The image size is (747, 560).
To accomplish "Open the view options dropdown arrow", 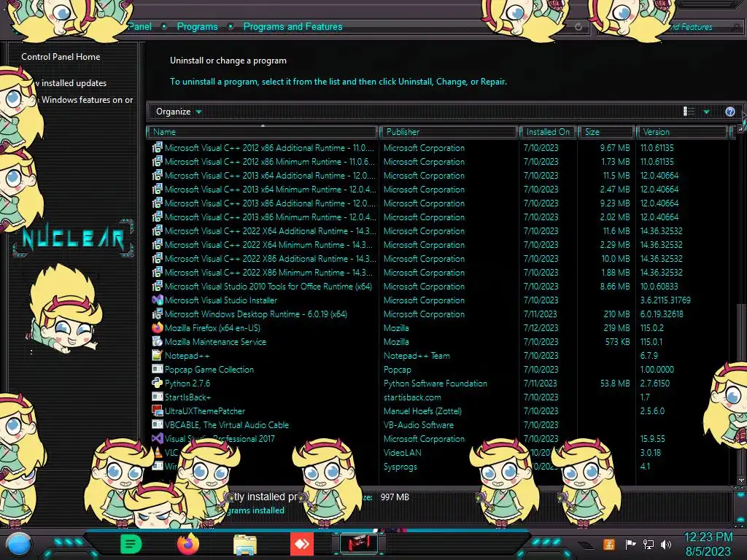I will 706,112.
